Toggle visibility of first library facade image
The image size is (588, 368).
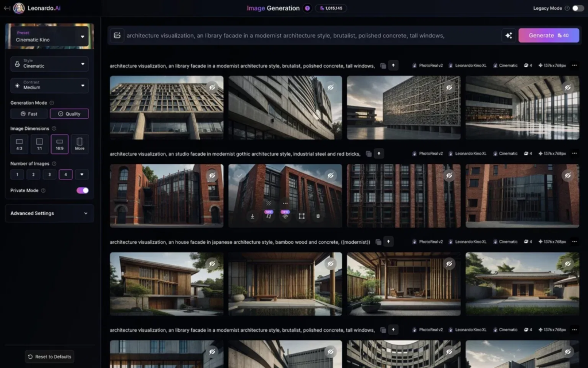click(212, 87)
